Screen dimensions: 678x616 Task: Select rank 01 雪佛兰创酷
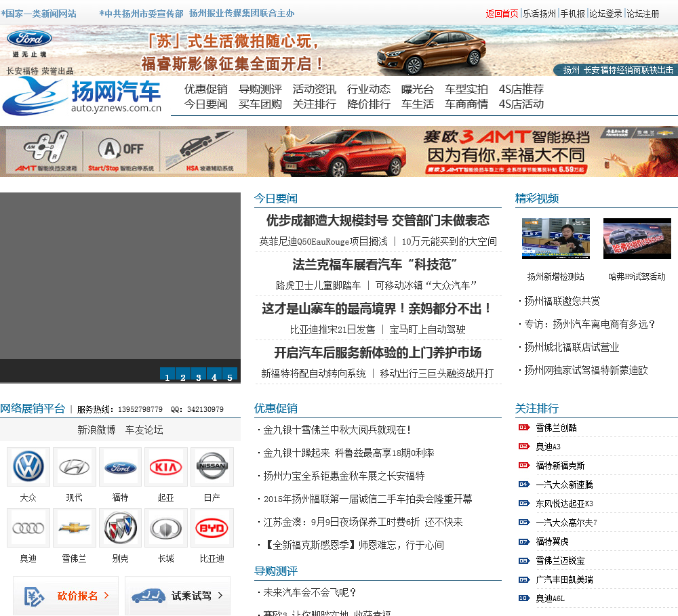click(x=556, y=428)
